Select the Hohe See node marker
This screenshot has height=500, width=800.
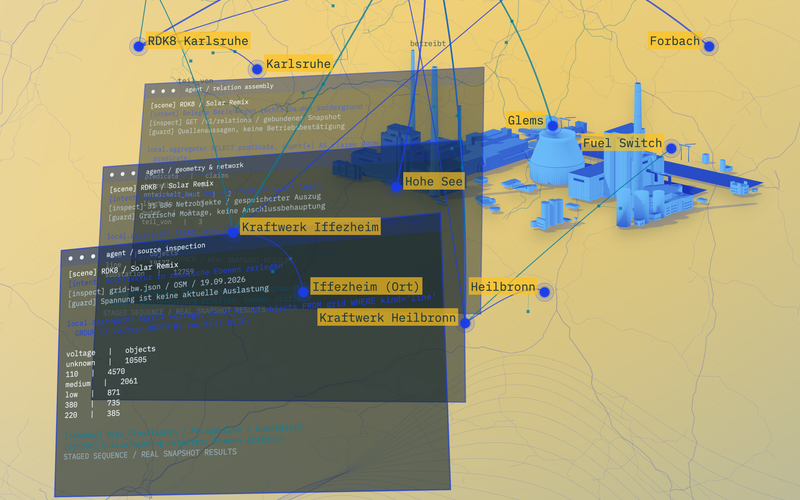396,187
